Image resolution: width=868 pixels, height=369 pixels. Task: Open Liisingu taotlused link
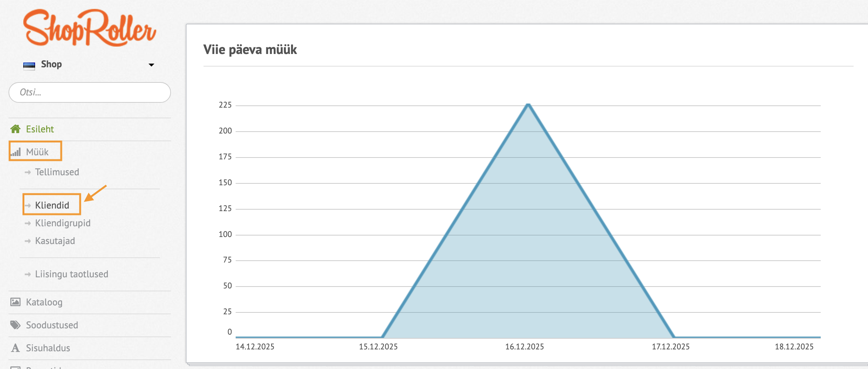click(x=72, y=274)
